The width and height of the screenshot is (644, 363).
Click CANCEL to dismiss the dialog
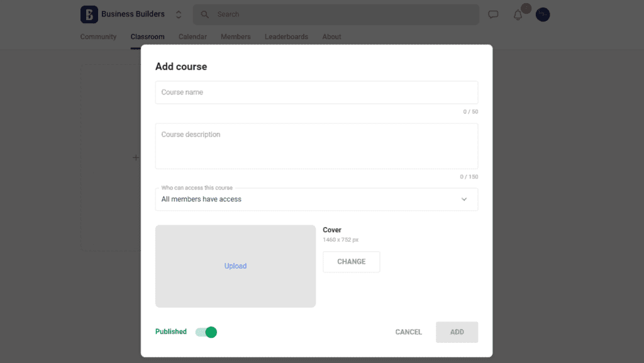coord(408,332)
